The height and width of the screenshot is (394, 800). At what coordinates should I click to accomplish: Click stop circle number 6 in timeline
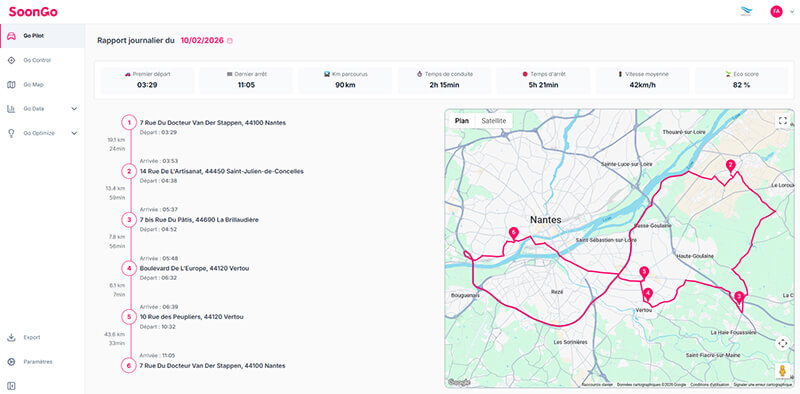click(129, 365)
